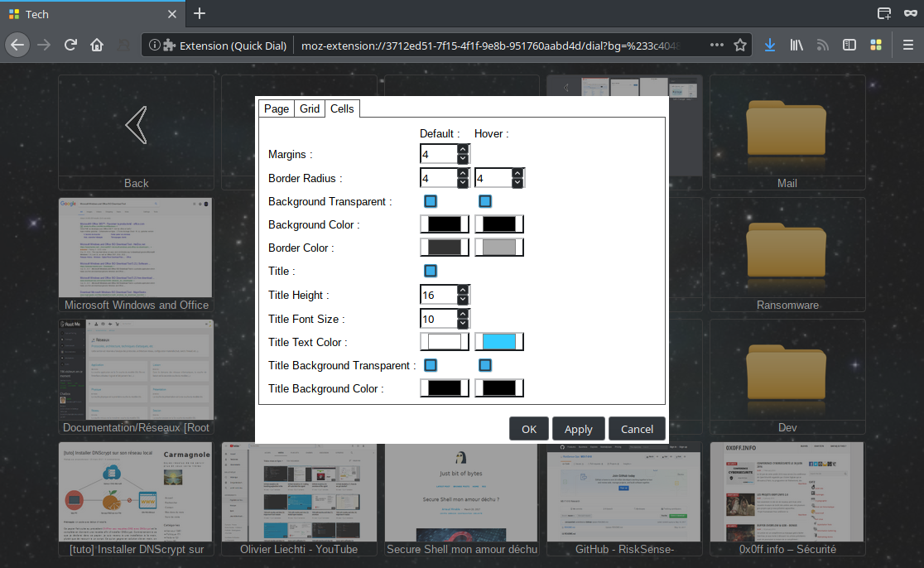Increase the hover Border Radius value
Image resolution: width=924 pixels, height=568 pixels.
coord(517,173)
